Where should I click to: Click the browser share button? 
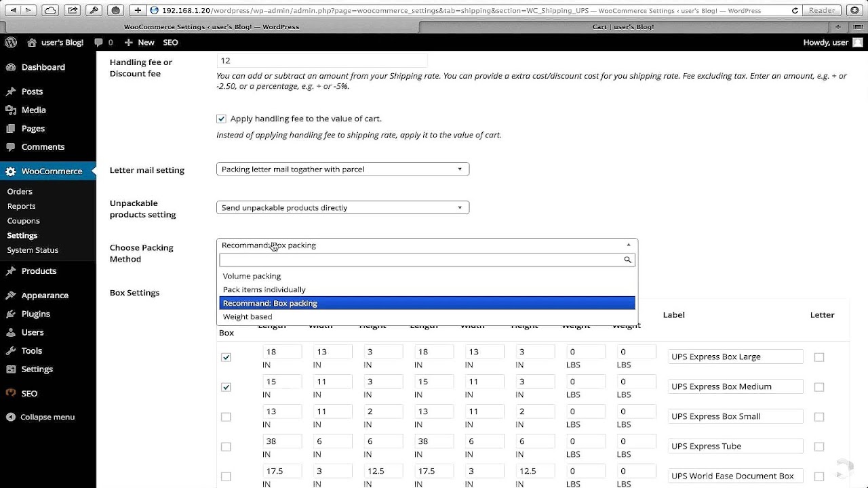click(73, 10)
